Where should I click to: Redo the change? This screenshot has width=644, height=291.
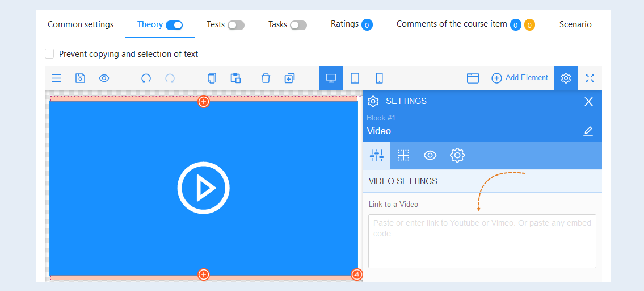[x=170, y=78]
